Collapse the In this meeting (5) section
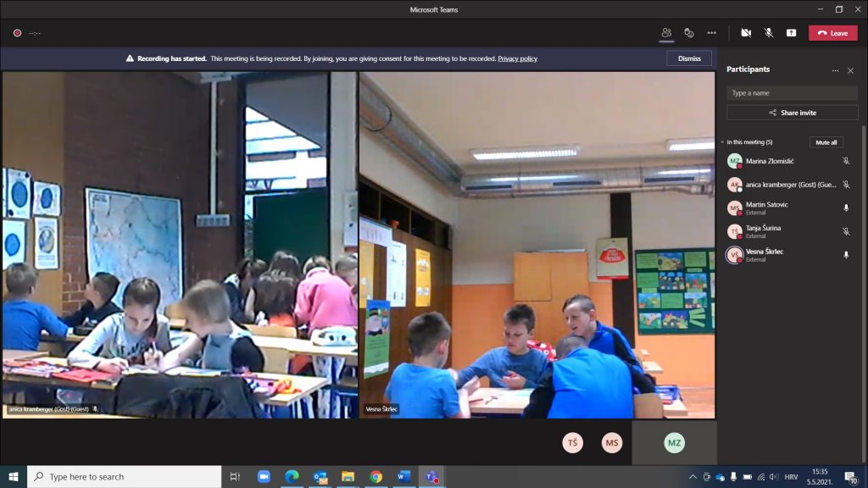Viewport: 868px width, 488px height. [722, 142]
